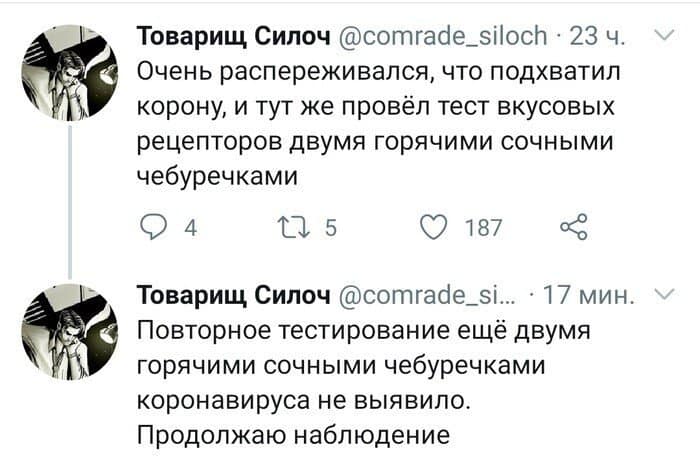Open the truncated @comrade_si… handle link
Image resolution: width=700 pixels, height=469 pixels.
click(427, 295)
